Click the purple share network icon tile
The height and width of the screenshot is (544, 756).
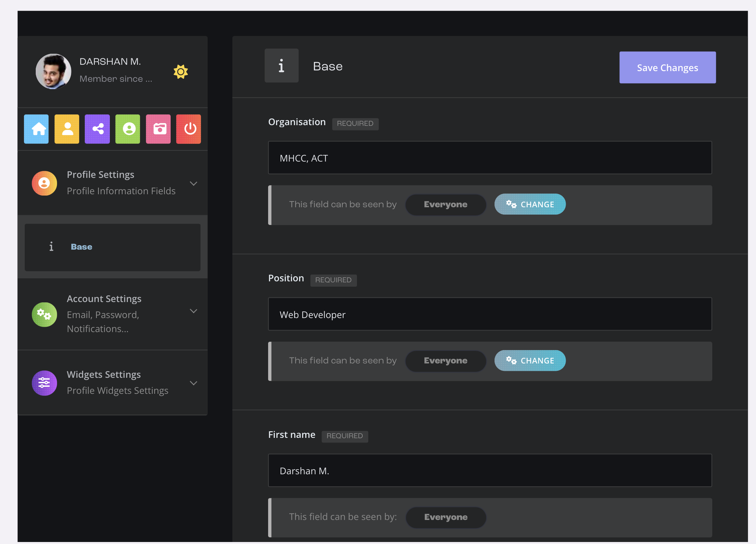(x=97, y=129)
